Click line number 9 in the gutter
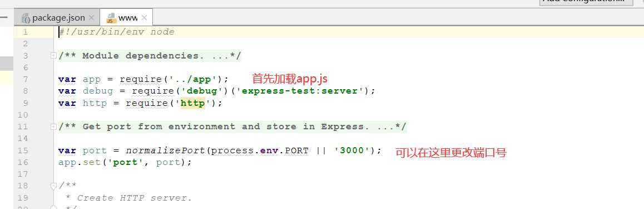The height and width of the screenshot is (209, 644). (x=26, y=103)
